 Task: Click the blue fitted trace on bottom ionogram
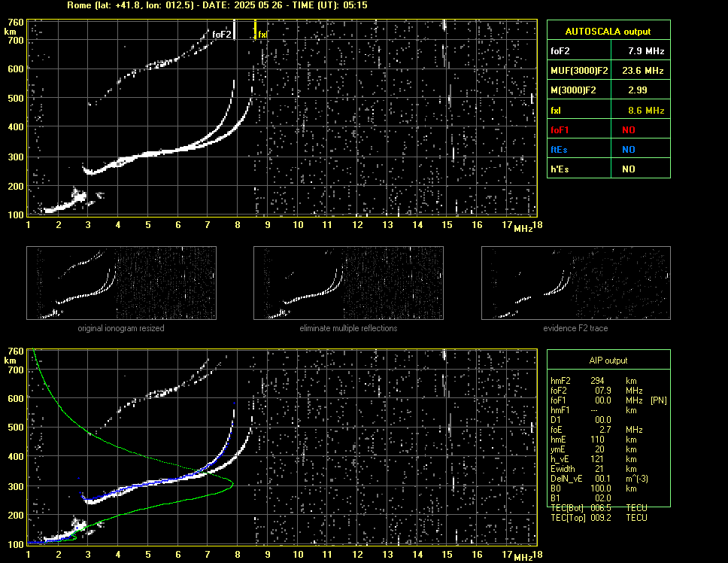click(x=162, y=481)
